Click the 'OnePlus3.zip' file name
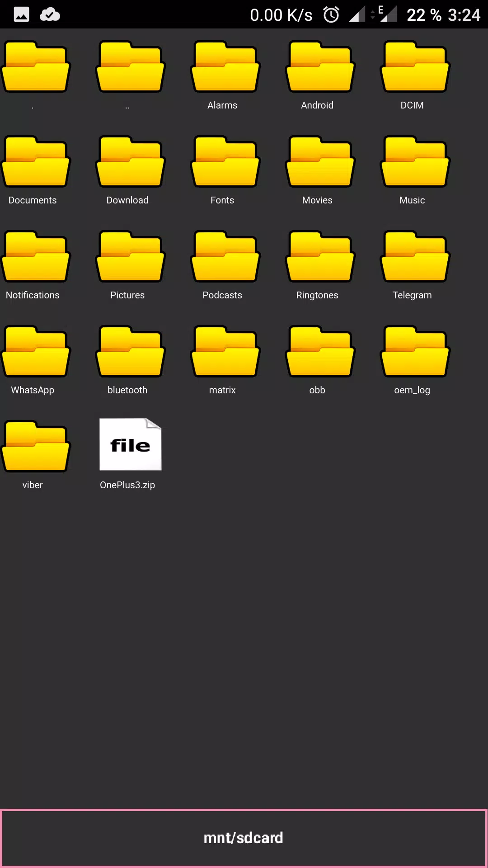The image size is (488, 868). pos(127,485)
